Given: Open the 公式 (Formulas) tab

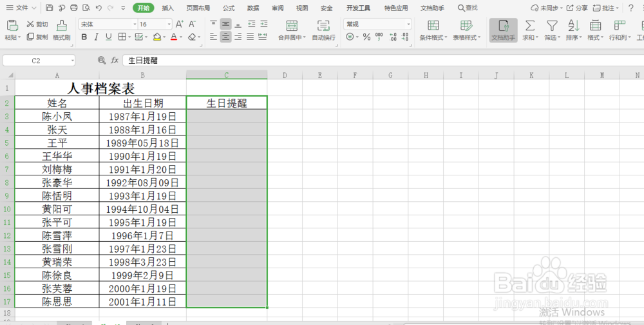Looking at the screenshot, I should (229, 8).
